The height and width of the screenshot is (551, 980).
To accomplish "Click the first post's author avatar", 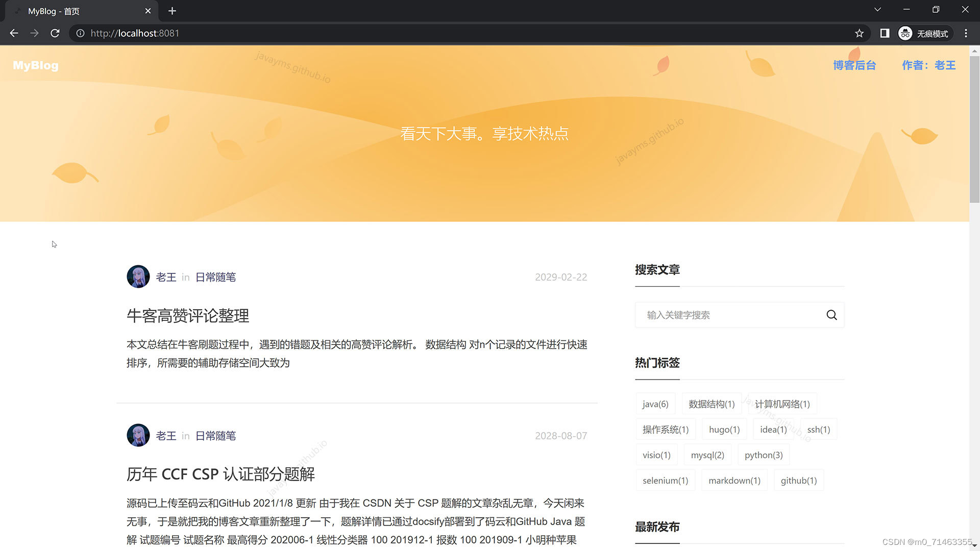I will [x=138, y=277].
